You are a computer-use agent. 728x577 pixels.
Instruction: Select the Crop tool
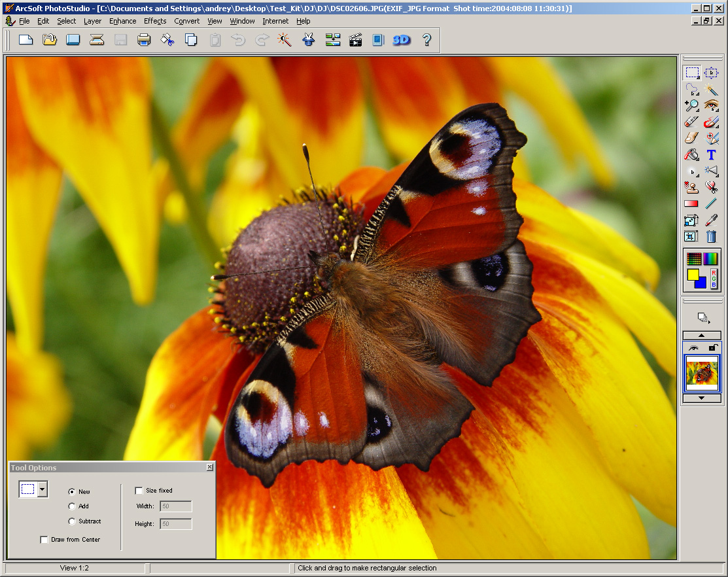point(691,236)
